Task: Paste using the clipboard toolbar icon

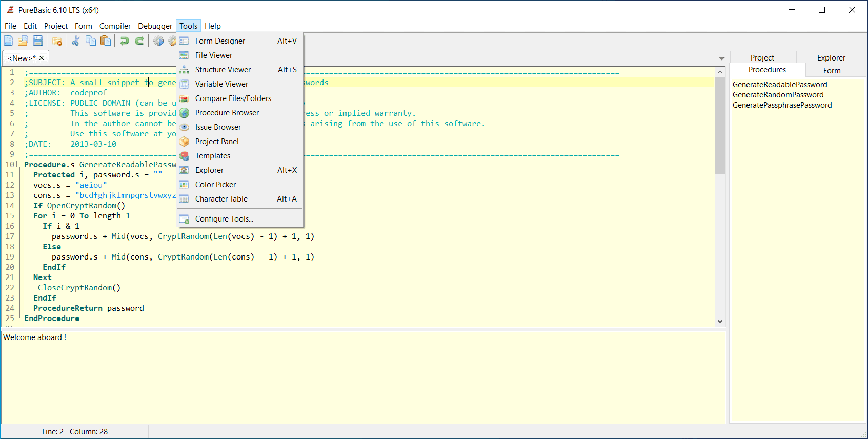Action: (106, 41)
